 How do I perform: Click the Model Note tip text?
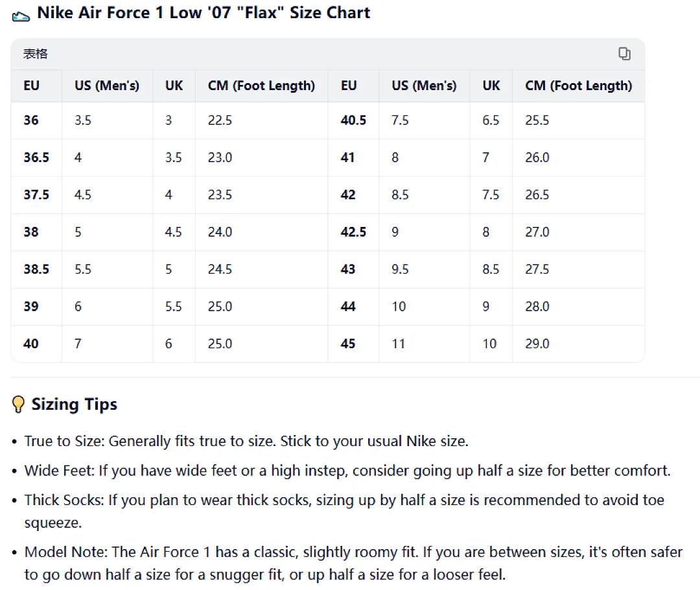click(x=353, y=563)
